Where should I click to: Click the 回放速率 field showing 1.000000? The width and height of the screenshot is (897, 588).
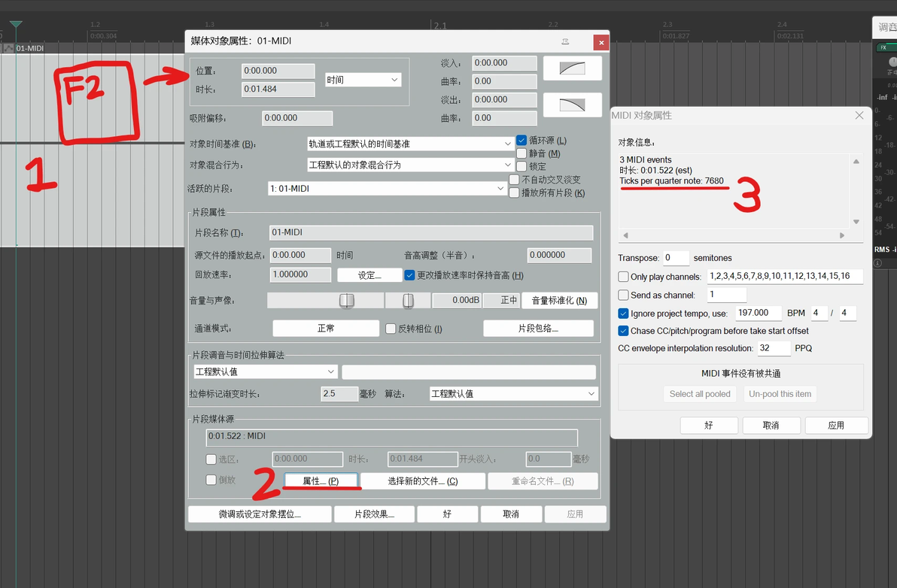(300, 275)
